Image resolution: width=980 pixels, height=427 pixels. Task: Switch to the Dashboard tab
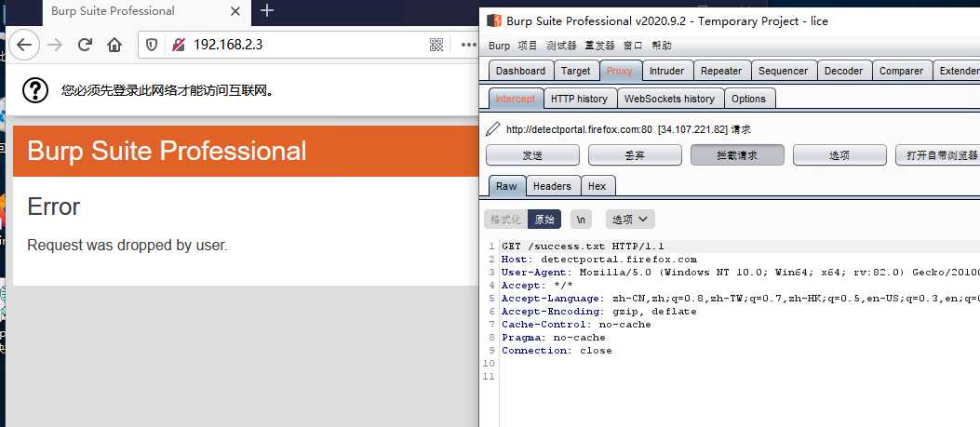pyautogui.click(x=520, y=71)
